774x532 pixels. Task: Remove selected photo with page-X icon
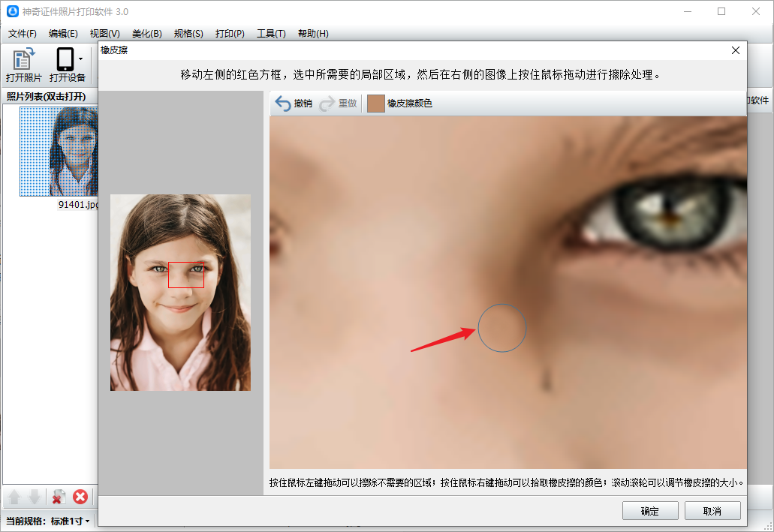[x=59, y=497]
